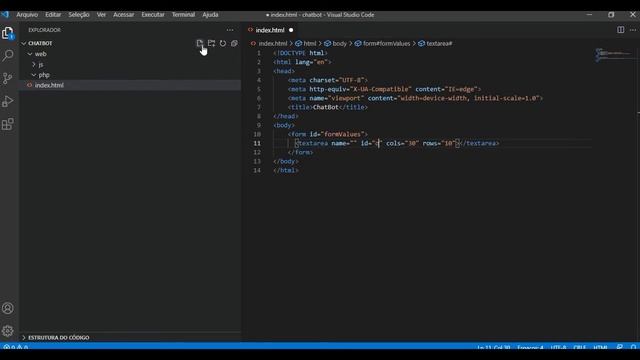The height and width of the screenshot is (360, 640).
Task: Click line number 11 in the gutter
Action: (257, 143)
